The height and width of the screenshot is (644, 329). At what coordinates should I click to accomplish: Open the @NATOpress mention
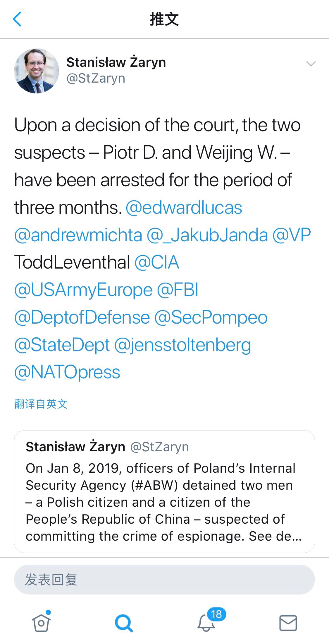tap(67, 372)
